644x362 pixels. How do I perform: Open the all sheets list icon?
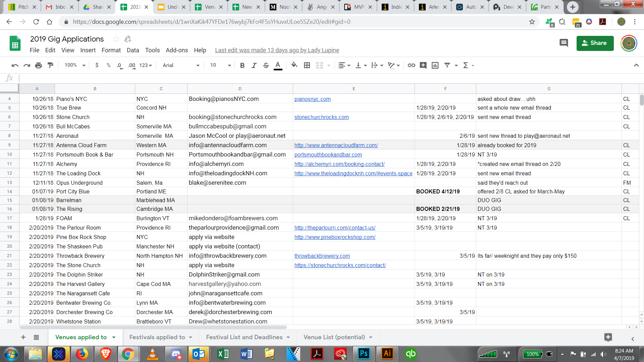(36, 337)
